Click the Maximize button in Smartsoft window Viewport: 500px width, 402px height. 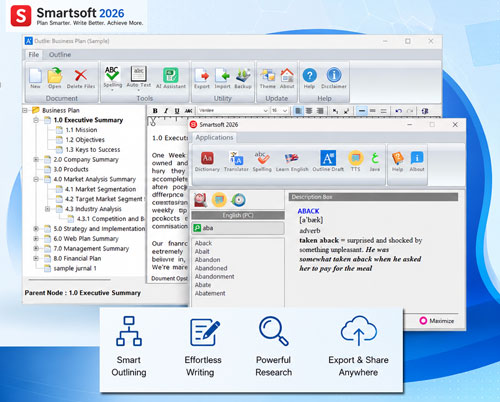(437, 321)
